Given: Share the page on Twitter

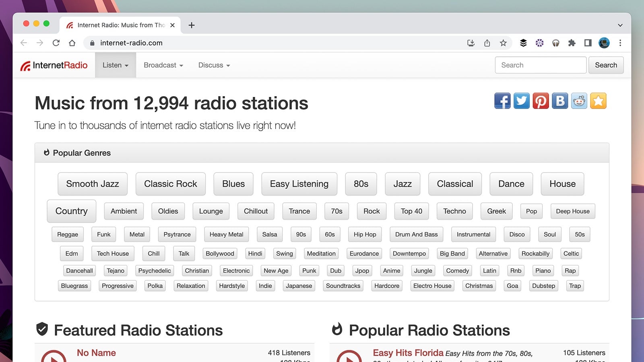Looking at the screenshot, I should [x=521, y=101].
